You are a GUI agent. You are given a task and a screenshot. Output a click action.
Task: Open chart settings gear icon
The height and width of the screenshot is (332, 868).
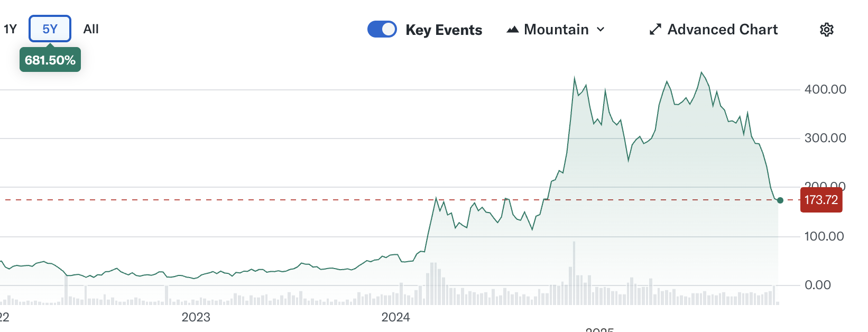click(826, 30)
